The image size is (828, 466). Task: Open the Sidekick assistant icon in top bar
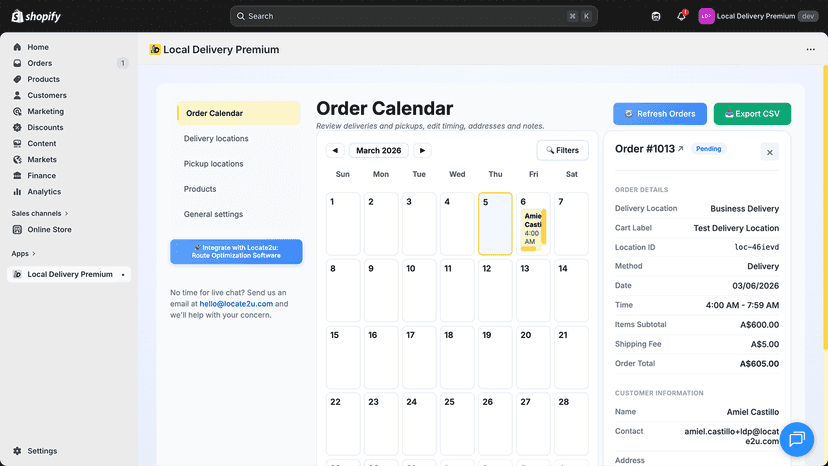[x=656, y=16]
